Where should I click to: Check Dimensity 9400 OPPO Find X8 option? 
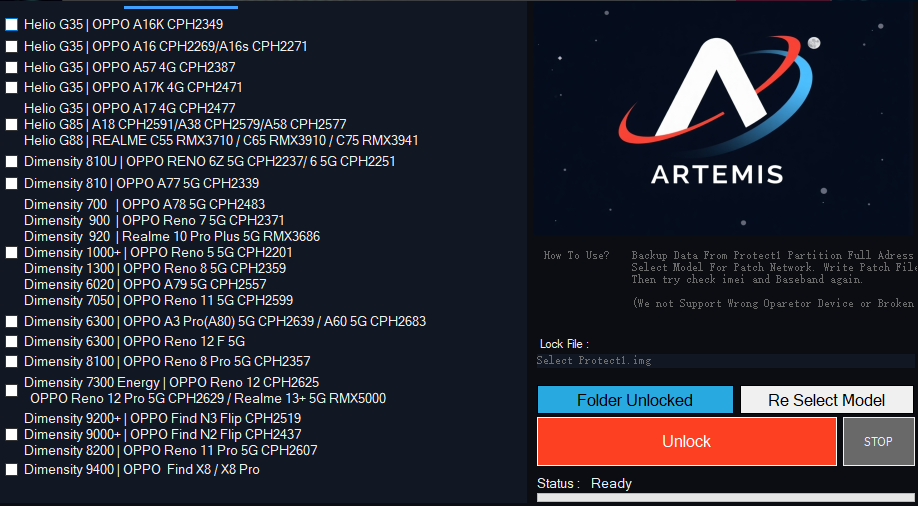(11, 470)
